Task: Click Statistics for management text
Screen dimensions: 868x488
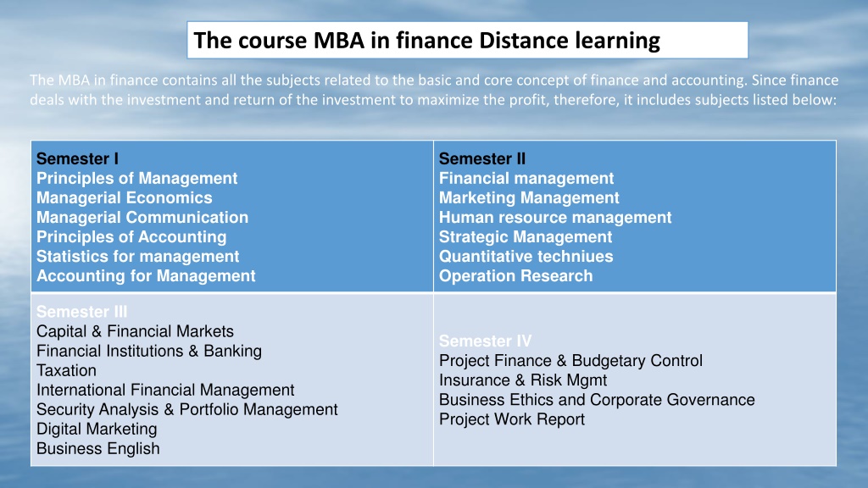Action: click(x=138, y=256)
